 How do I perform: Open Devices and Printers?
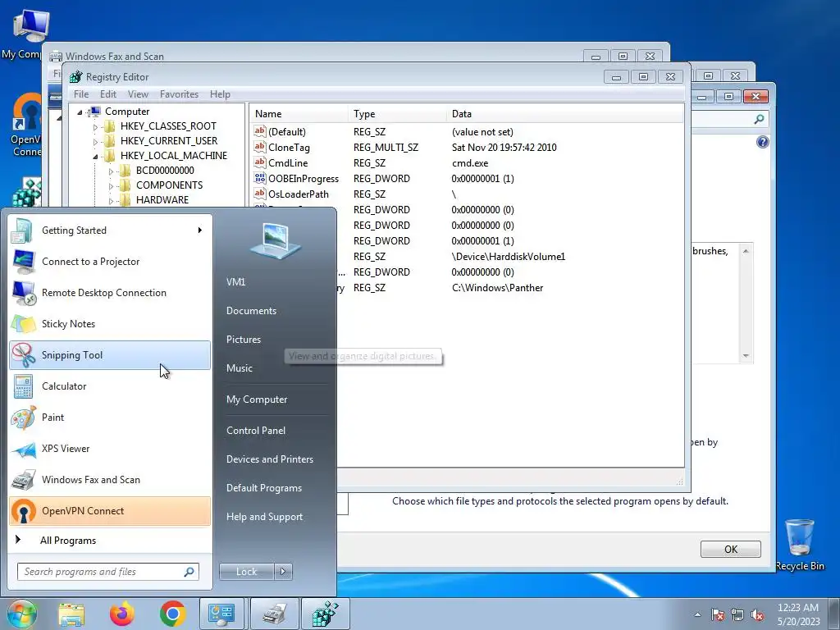pos(269,459)
